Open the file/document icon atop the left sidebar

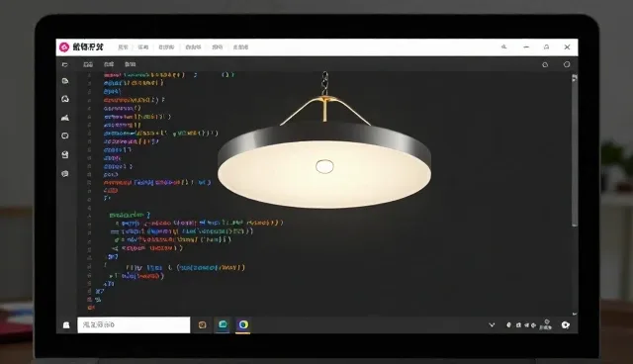[x=65, y=81]
